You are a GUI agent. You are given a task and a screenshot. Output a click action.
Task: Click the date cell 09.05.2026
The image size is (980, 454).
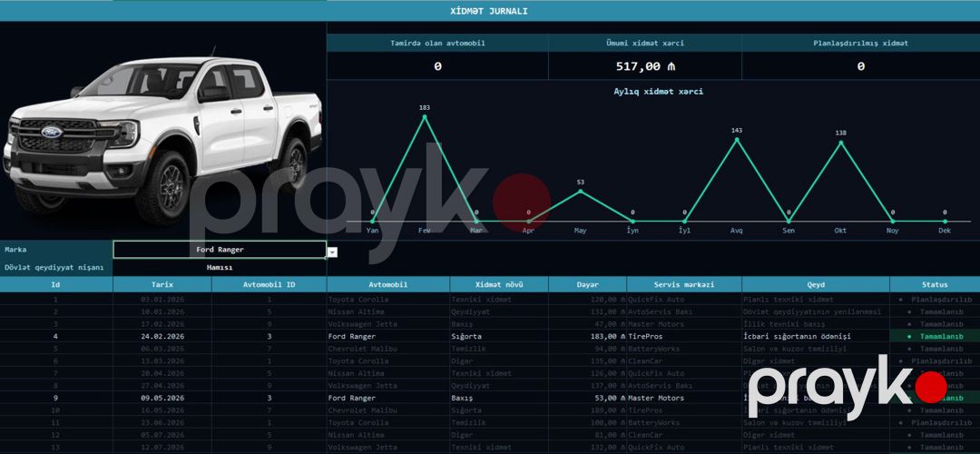point(162,398)
